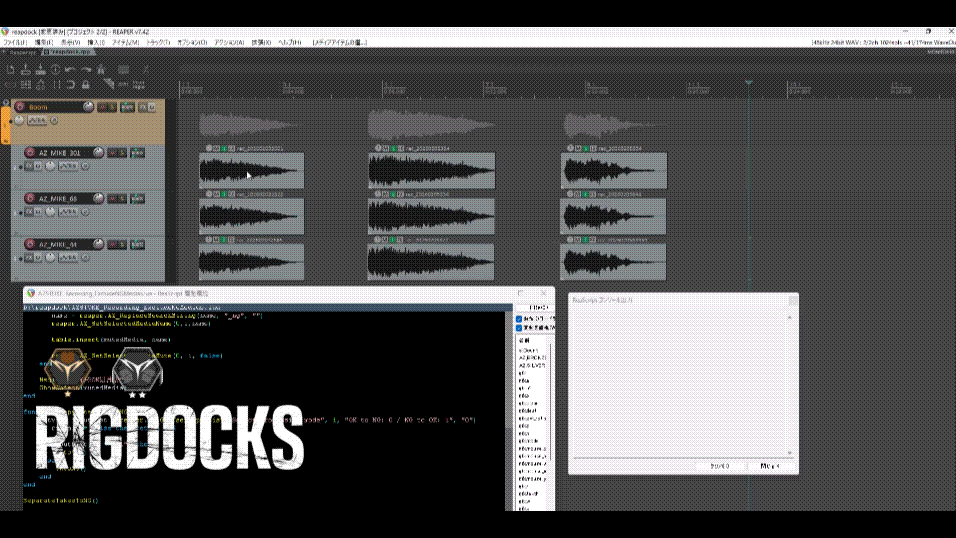The height and width of the screenshot is (538, 956).
Task: Adjust the AZ_MIKE_301 volume knob
Action: pyautogui.click(x=98, y=152)
